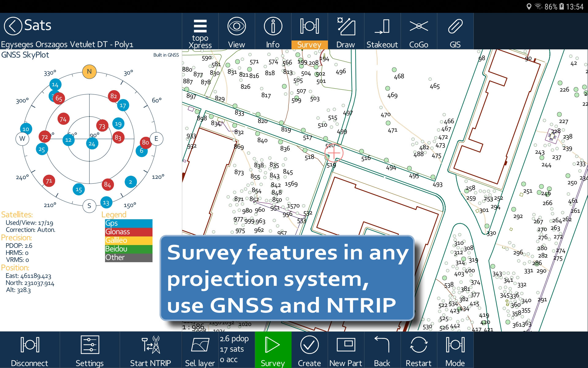588x368 pixels.
Task: Tap satellite 24 in the sky plot
Action: click(92, 144)
